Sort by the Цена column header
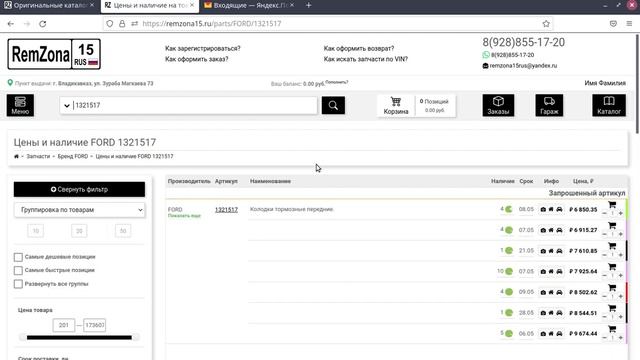 pos(583,181)
